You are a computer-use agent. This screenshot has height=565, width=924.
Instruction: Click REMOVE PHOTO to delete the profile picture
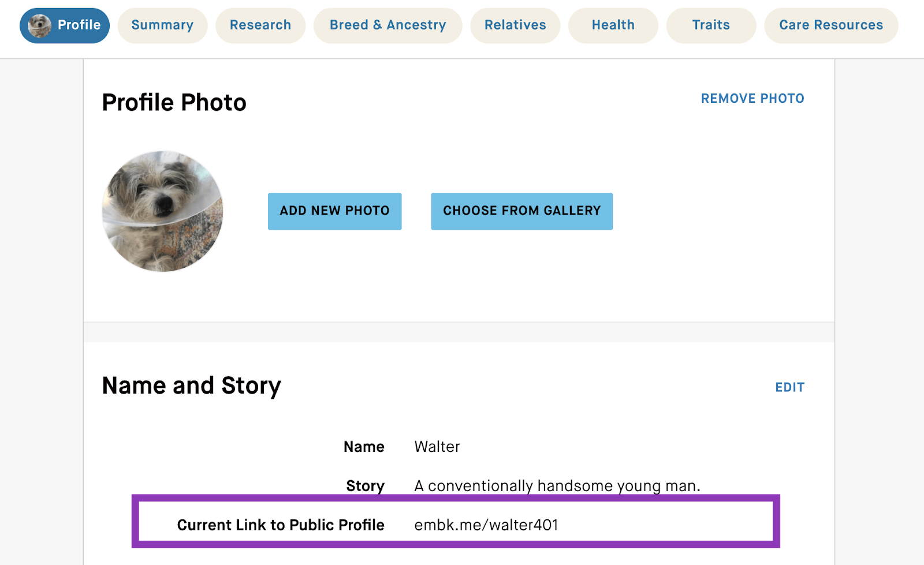point(752,98)
